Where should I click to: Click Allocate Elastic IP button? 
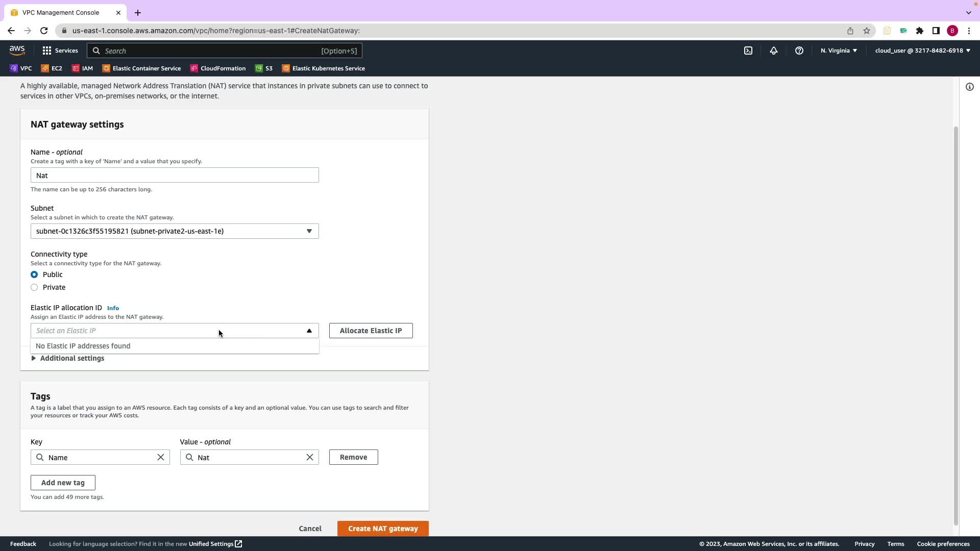371,331
